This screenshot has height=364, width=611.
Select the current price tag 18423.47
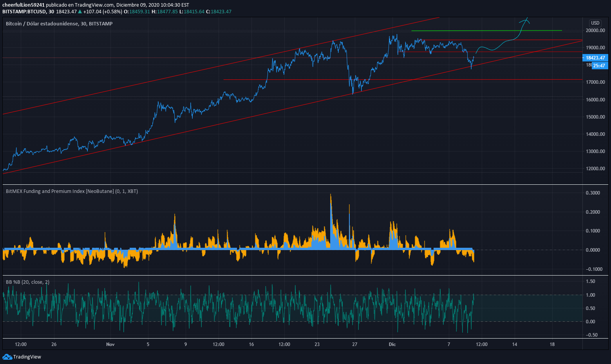[x=595, y=58]
